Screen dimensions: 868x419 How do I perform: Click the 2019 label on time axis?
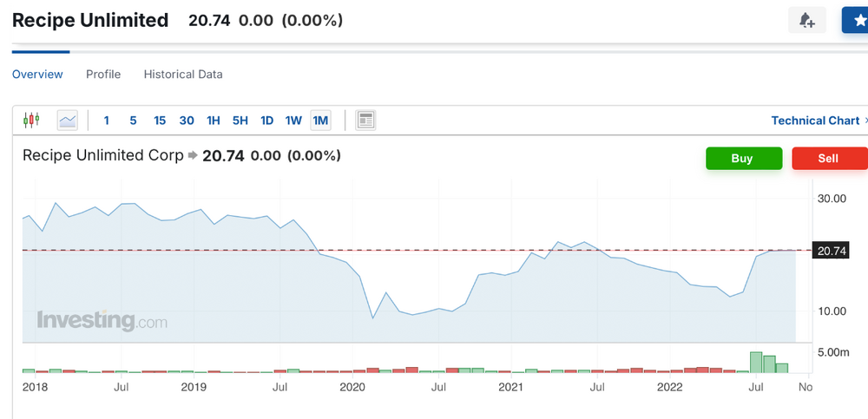tap(194, 387)
